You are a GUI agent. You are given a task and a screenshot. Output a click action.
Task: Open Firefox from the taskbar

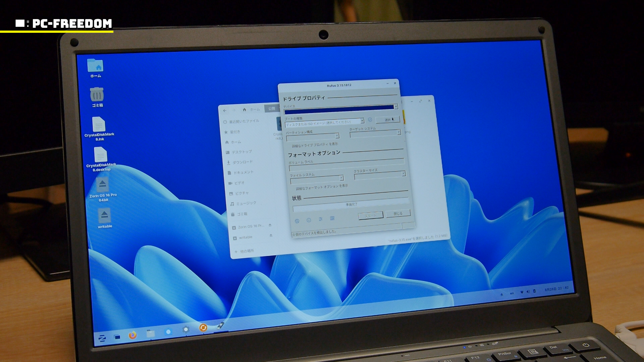click(132, 335)
